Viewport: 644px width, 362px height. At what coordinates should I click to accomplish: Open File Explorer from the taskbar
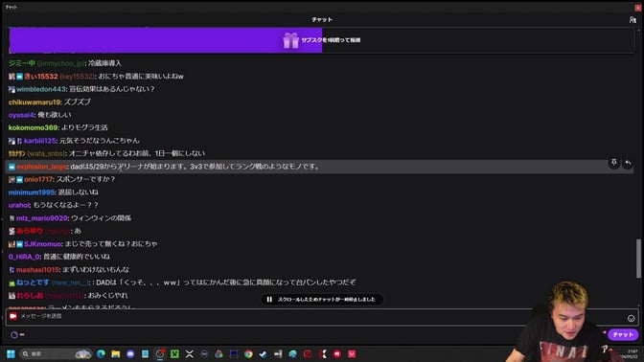coord(116,353)
